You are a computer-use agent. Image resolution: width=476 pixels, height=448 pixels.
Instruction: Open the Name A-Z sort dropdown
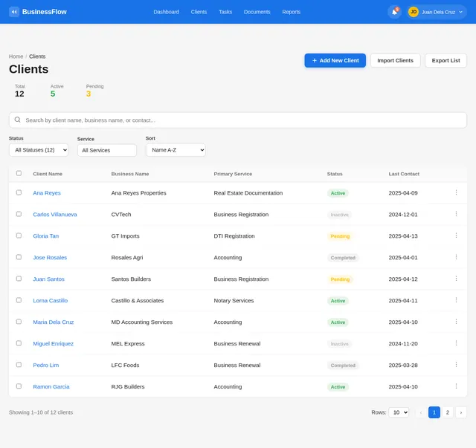pyautogui.click(x=176, y=150)
